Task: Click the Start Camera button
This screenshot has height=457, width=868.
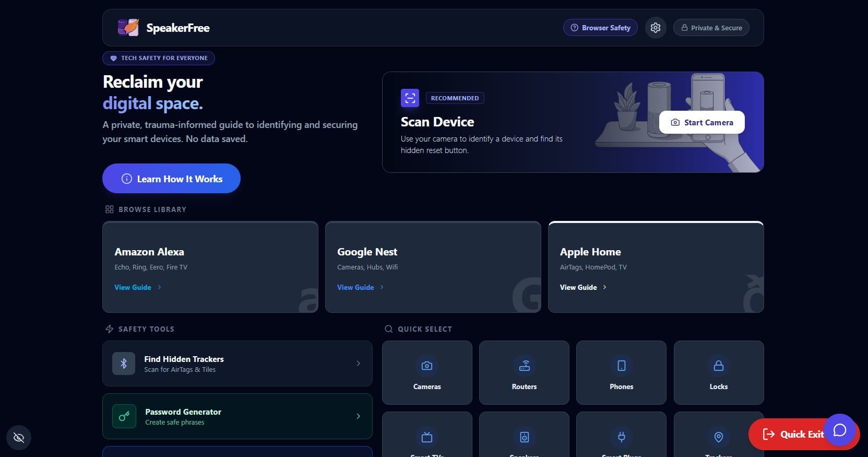Action: coord(702,122)
